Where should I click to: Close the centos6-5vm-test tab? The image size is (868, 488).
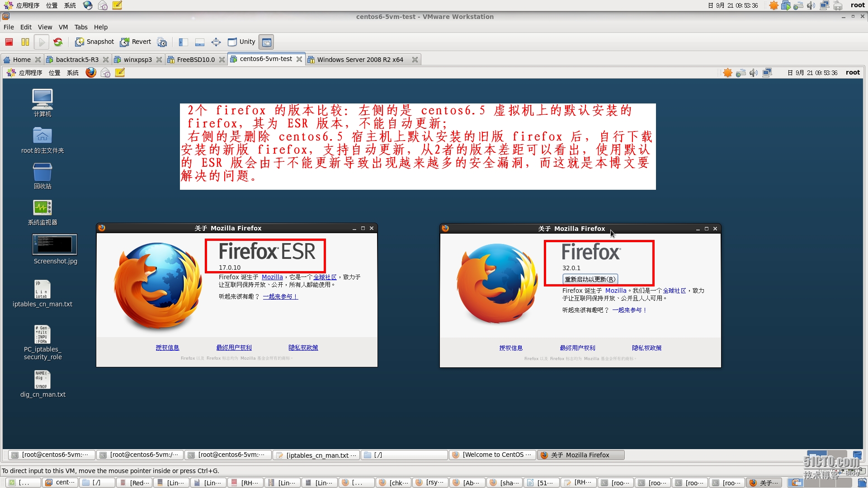(x=299, y=59)
